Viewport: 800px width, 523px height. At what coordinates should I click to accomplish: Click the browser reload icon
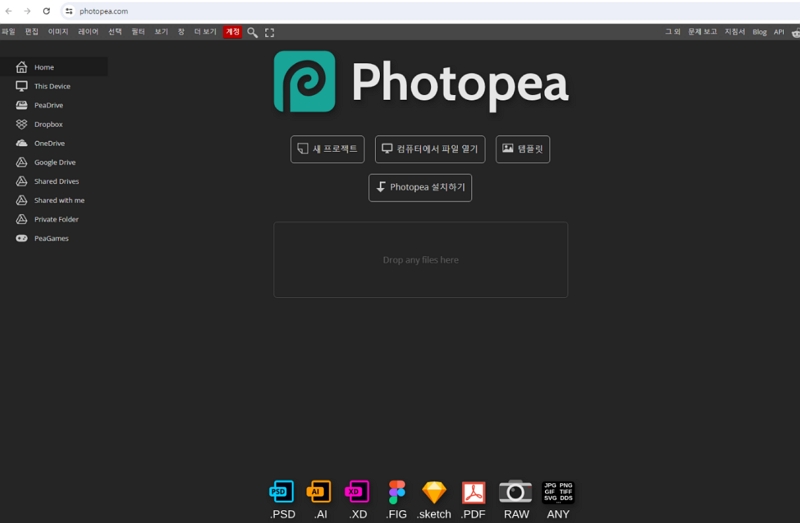(46, 11)
